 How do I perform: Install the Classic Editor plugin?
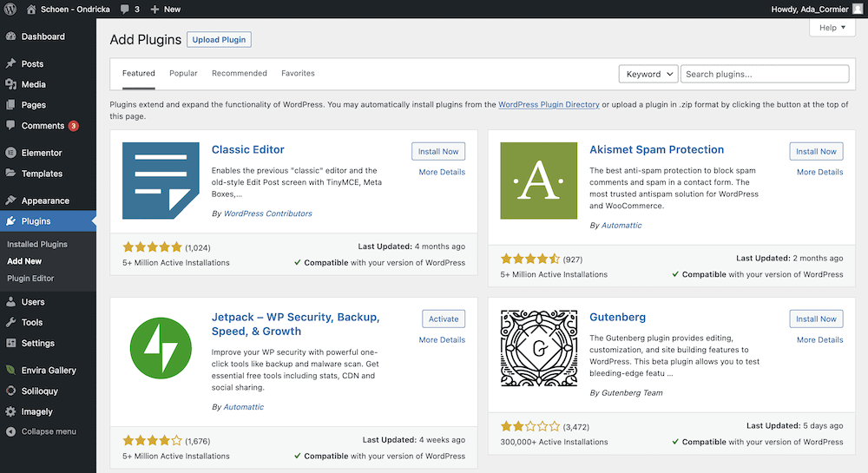[x=438, y=152]
